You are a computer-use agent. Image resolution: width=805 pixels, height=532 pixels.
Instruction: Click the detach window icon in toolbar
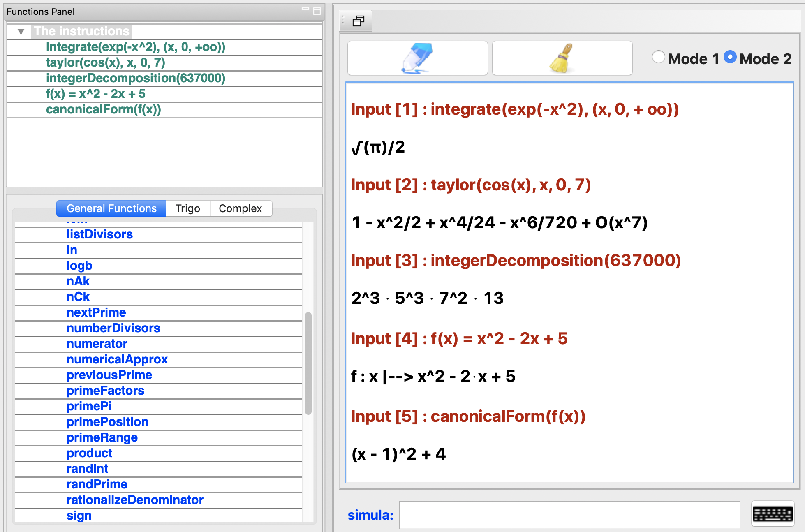(x=359, y=21)
